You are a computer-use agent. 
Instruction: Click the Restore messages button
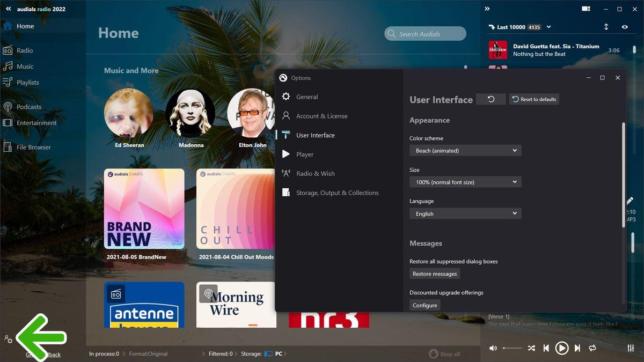[x=435, y=274]
